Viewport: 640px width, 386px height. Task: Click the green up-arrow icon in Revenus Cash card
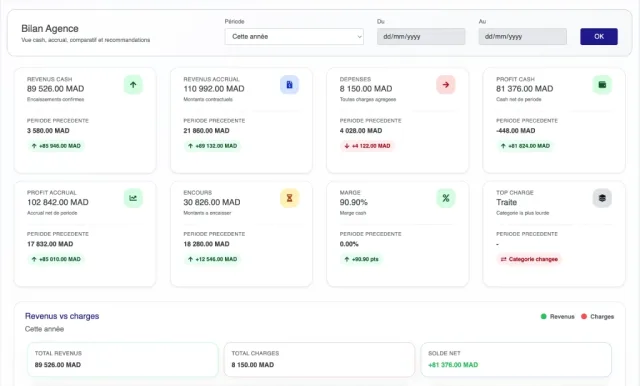coord(133,85)
